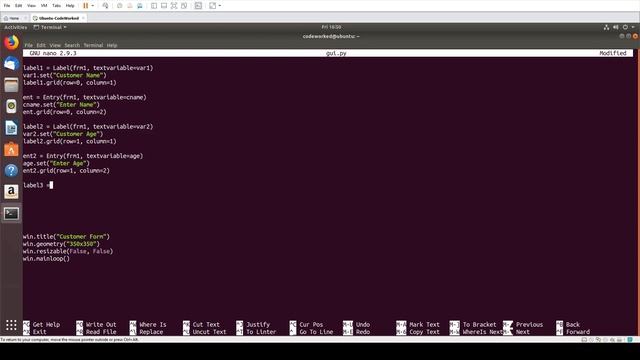The width and height of the screenshot is (640, 360).
Task: Open VMware Tabs menu
Action: pos(56,6)
